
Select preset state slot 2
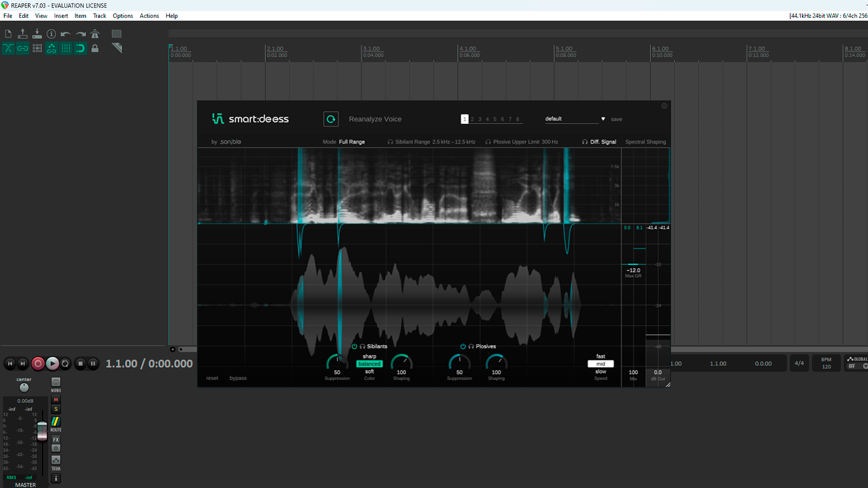pos(471,119)
